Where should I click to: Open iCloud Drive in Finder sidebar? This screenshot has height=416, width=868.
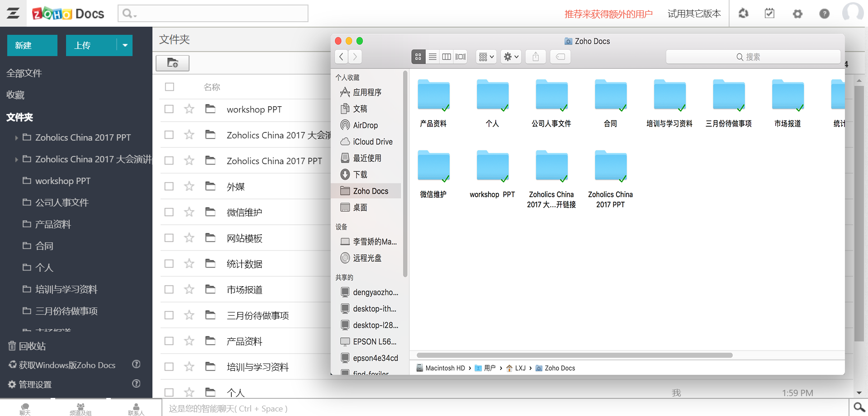366,142
